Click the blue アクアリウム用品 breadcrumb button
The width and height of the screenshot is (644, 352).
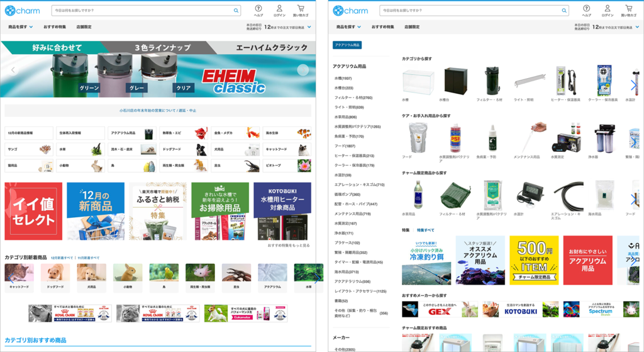click(x=347, y=45)
